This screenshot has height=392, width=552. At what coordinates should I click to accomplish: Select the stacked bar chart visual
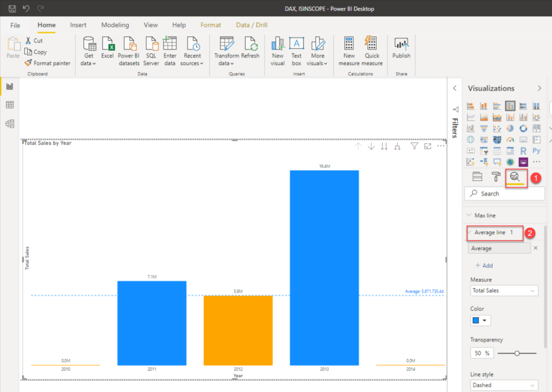471,106
